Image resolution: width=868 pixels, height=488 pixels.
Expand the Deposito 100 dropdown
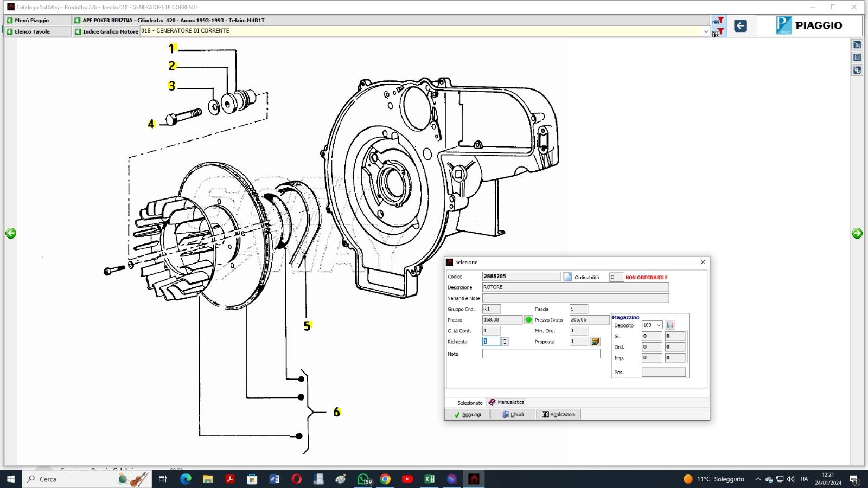pyautogui.click(x=659, y=325)
